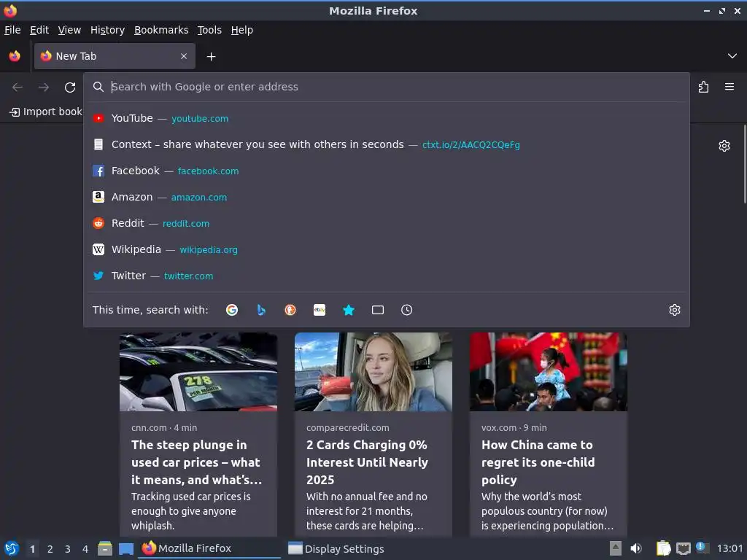Click the taskbar clock showing 13:01
The height and width of the screenshot is (560, 747).
point(729,548)
